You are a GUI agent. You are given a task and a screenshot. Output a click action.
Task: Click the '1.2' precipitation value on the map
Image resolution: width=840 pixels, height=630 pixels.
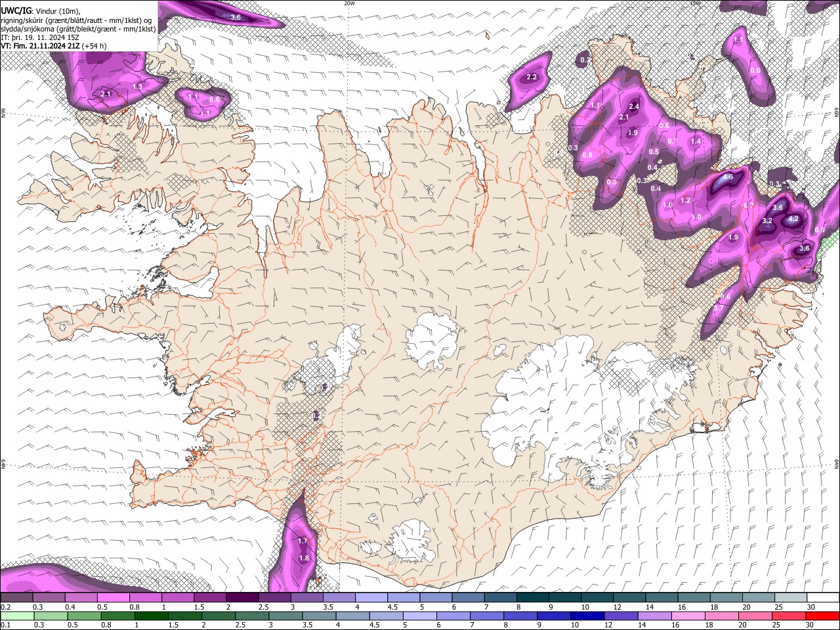click(x=685, y=200)
